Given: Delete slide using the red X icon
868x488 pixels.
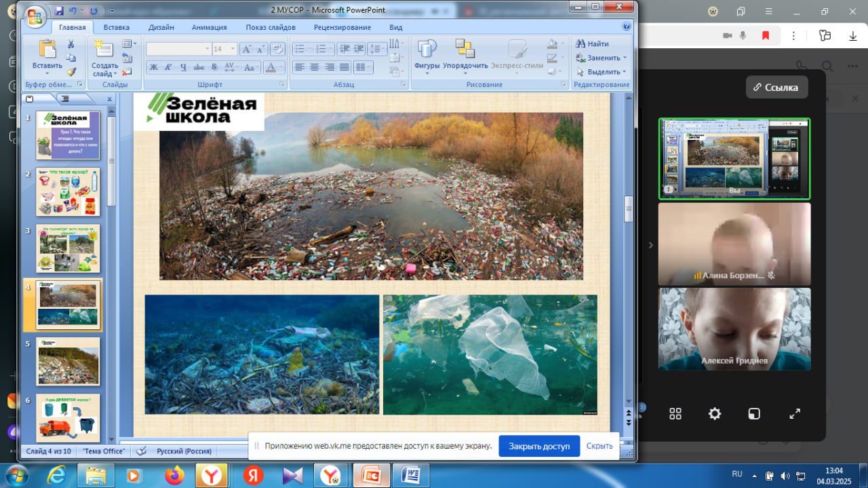Looking at the screenshot, I should (127, 71).
